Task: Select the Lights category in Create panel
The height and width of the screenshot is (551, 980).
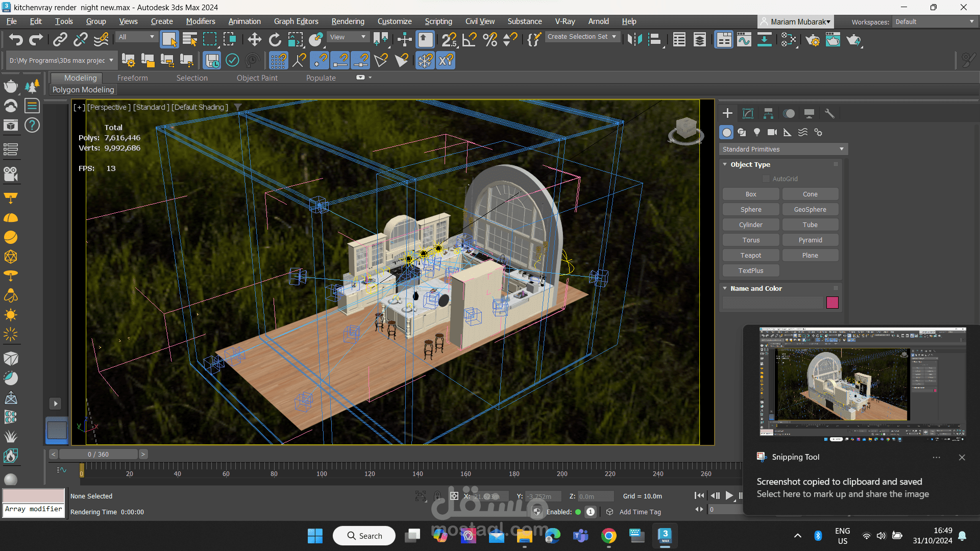Action: coord(757,132)
